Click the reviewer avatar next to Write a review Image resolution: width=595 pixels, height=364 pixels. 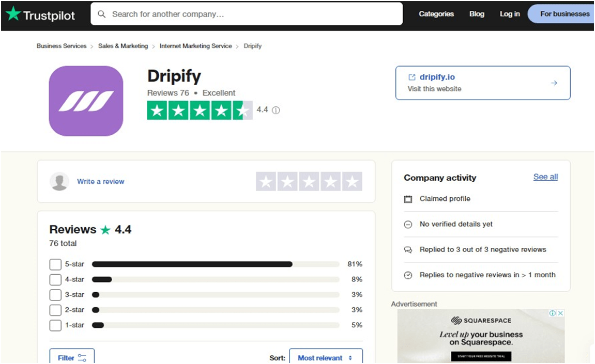coord(59,181)
